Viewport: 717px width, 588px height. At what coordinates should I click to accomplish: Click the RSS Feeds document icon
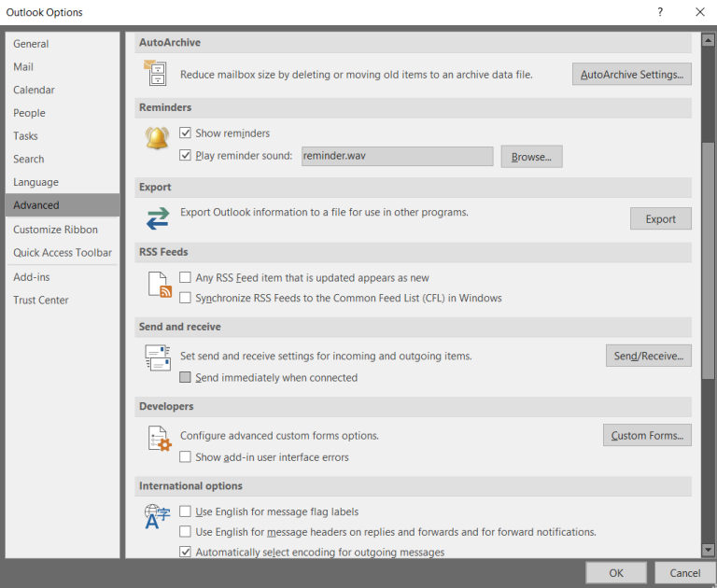[x=160, y=285]
